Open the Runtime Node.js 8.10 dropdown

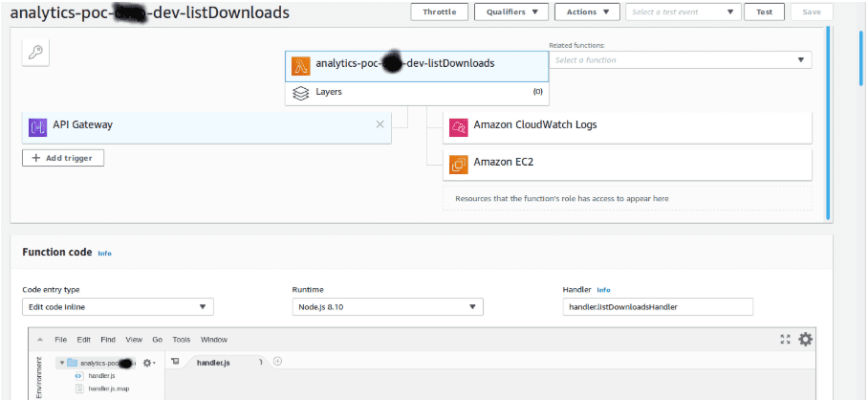[x=387, y=307]
